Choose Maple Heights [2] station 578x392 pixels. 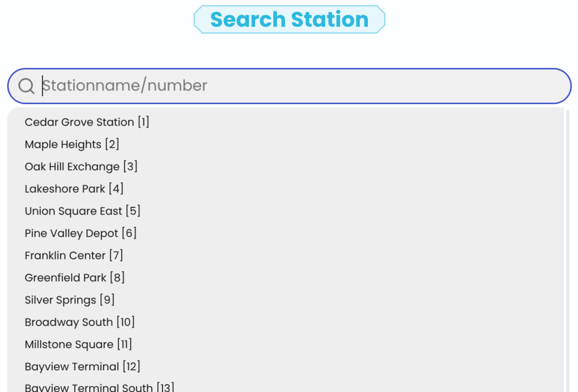coord(72,145)
